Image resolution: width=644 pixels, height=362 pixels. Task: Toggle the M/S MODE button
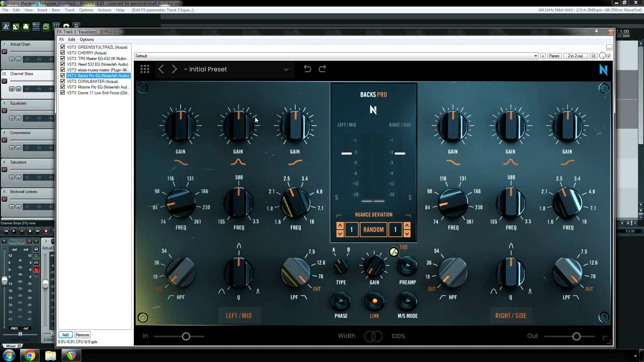click(x=408, y=301)
